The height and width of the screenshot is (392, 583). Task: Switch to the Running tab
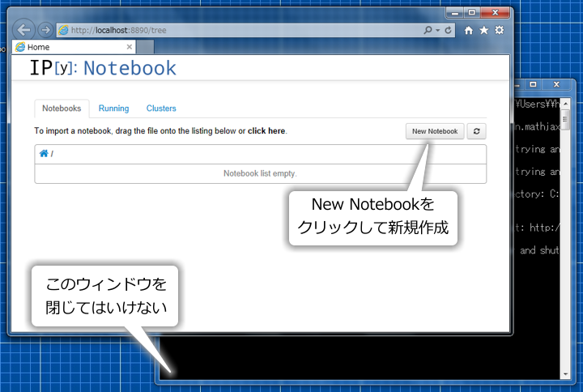coord(114,109)
